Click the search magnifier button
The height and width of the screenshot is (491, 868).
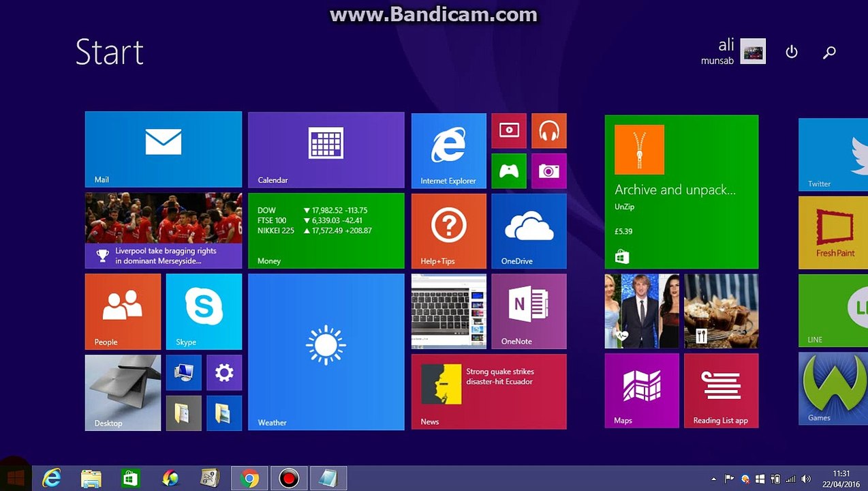[x=829, y=52]
